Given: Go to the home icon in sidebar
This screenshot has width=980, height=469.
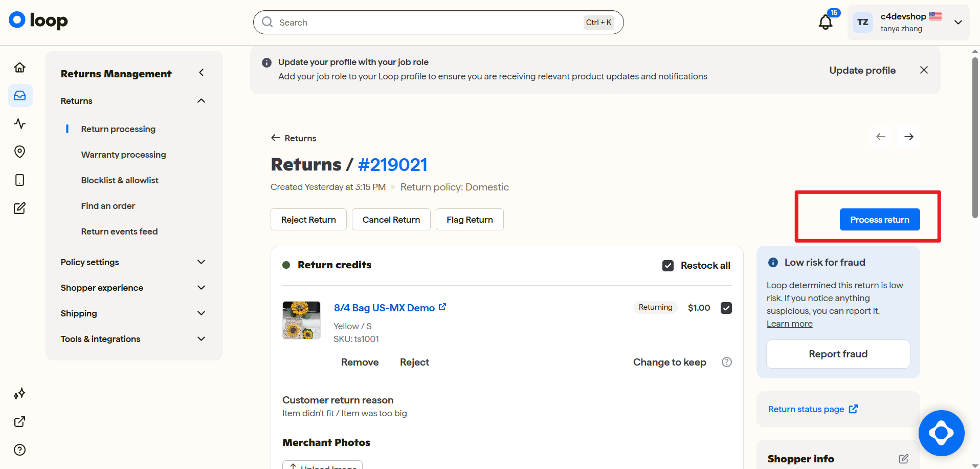Looking at the screenshot, I should pos(20,68).
